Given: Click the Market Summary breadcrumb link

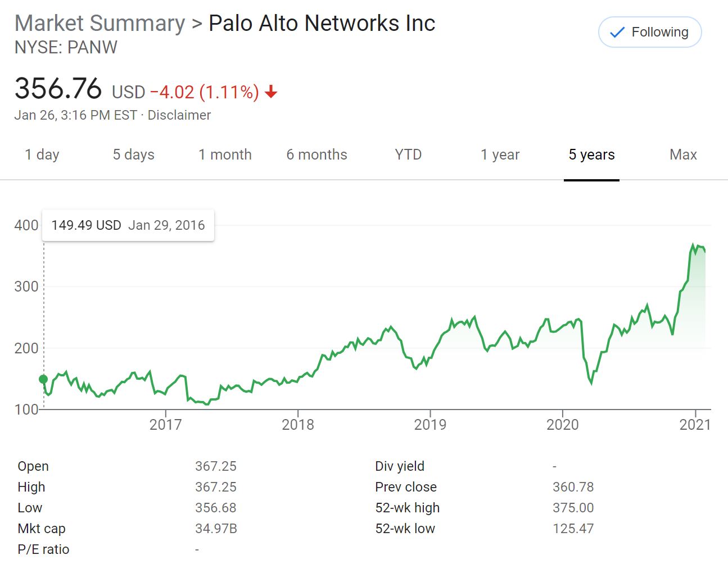Looking at the screenshot, I should pyautogui.click(x=100, y=23).
